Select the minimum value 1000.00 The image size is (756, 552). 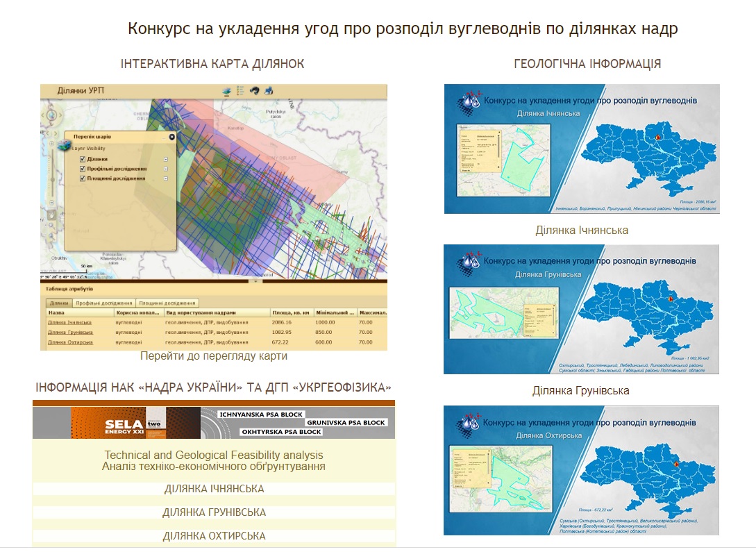pyautogui.click(x=325, y=323)
